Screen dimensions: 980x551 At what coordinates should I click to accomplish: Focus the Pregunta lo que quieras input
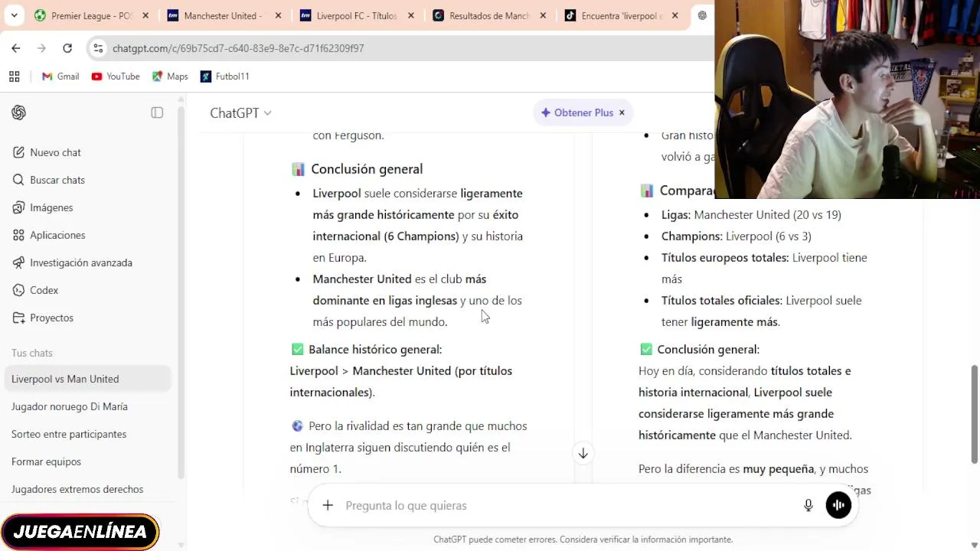click(567, 505)
